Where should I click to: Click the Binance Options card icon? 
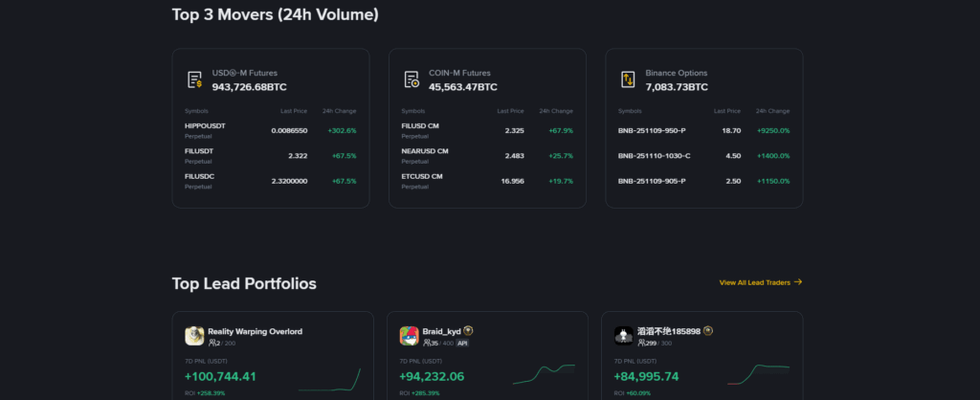[628, 79]
